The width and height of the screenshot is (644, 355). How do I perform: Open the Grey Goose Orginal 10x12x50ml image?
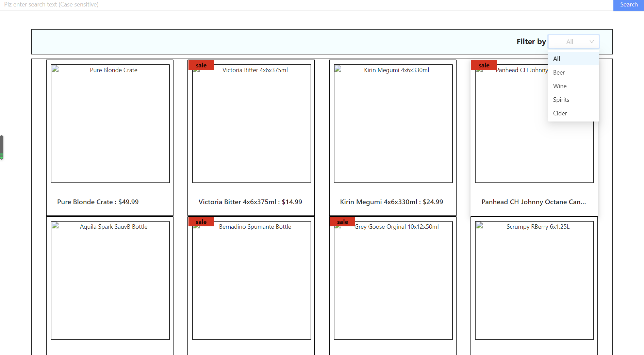click(393, 280)
